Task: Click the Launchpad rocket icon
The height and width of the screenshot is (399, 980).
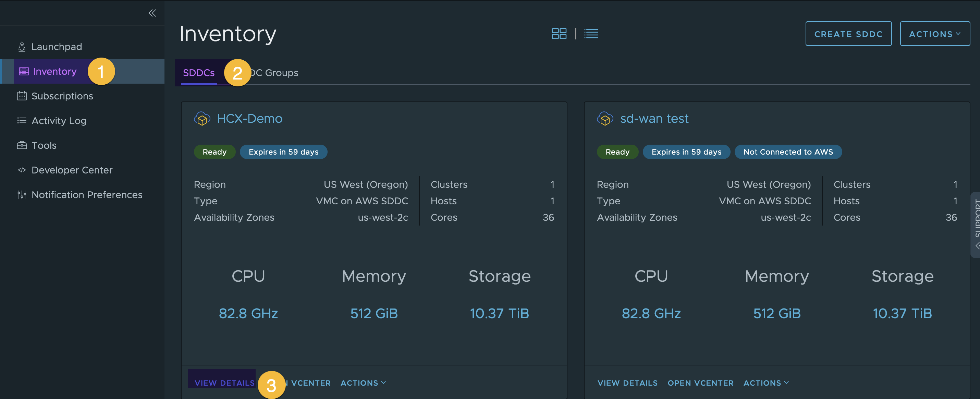Action: (x=22, y=47)
